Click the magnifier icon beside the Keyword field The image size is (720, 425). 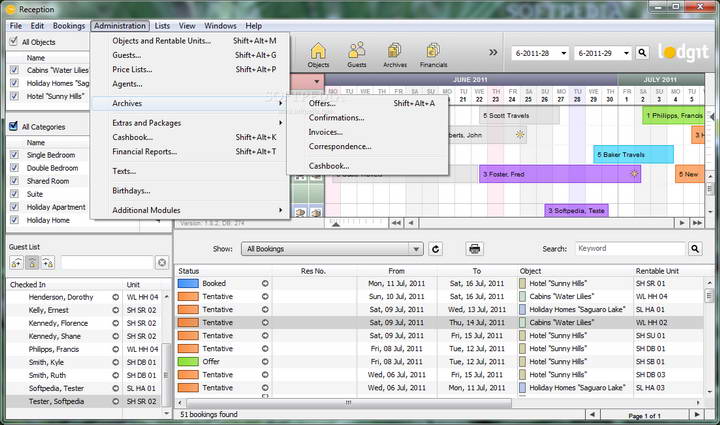(693, 248)
